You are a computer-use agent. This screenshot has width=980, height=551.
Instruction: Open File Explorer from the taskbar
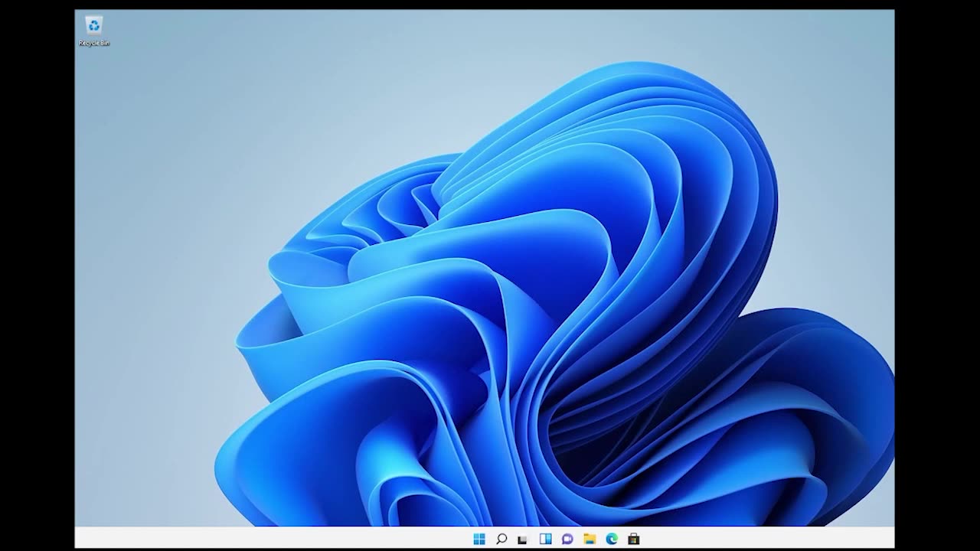point(590,539)
